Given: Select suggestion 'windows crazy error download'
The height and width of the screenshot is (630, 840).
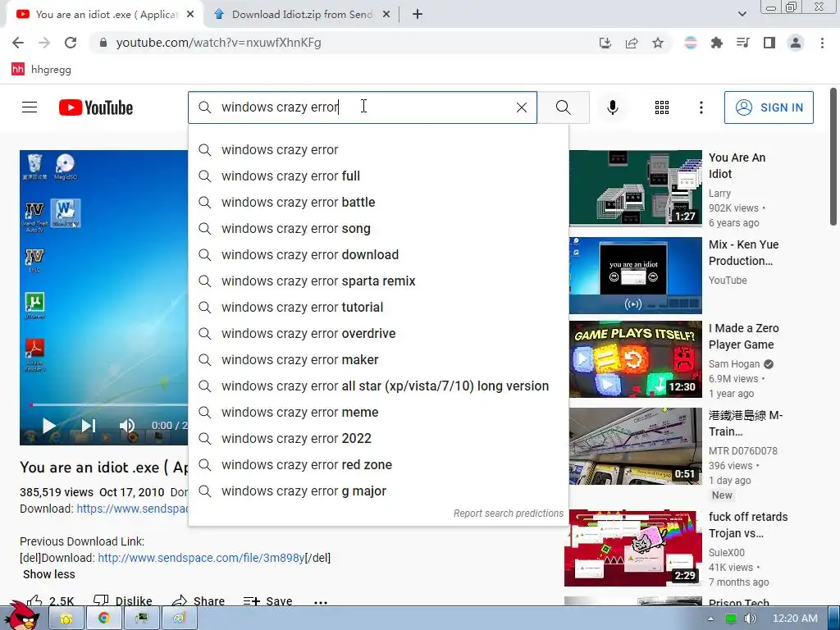Looking at the screenshot, I should point(378,255).
